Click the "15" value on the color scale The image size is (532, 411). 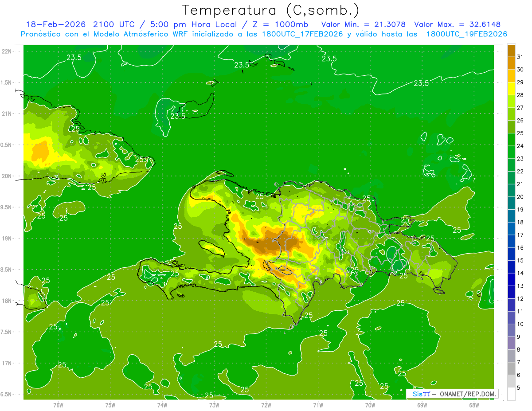tap(520, 261)
